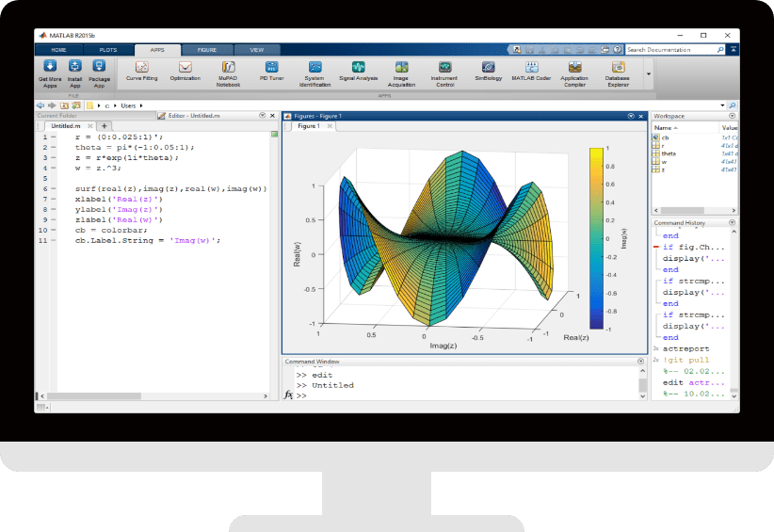Click the Help question-mark icon

(618, 50)
